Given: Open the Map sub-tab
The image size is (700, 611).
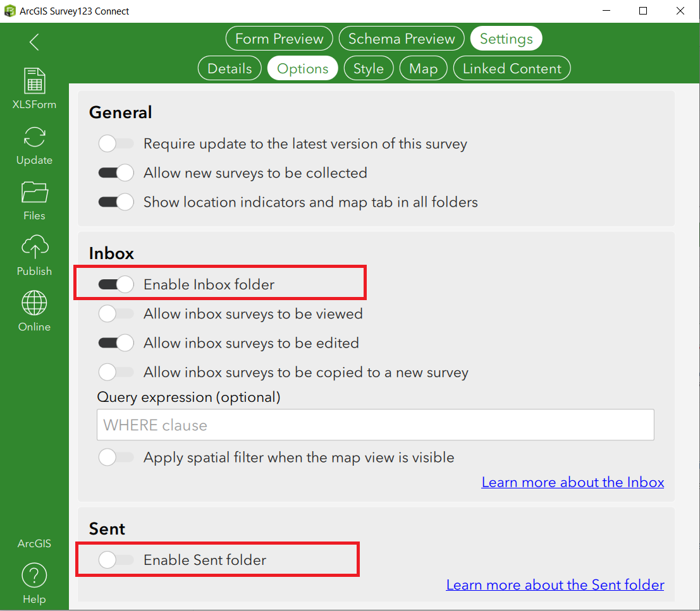Looking at the screenshot, I should (x=423, y=68).
